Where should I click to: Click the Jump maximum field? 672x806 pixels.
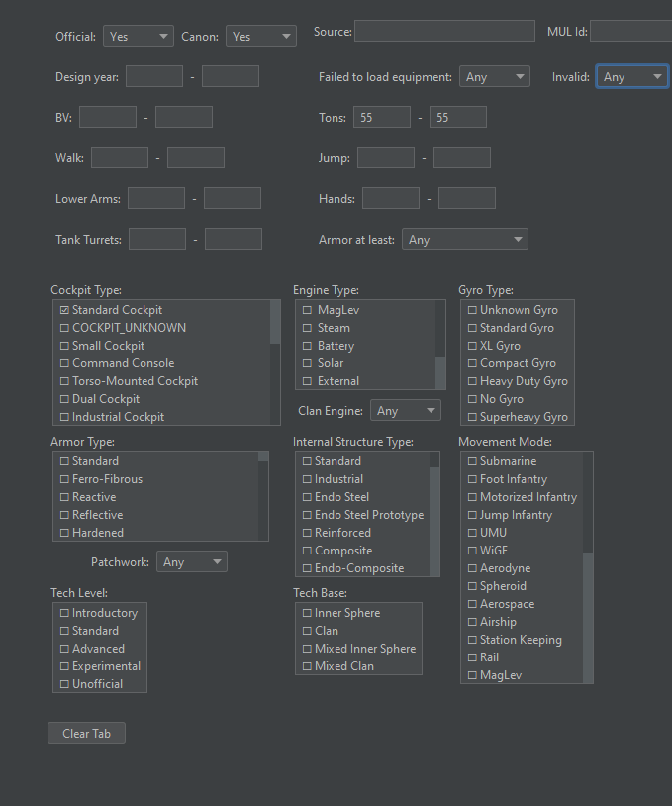(x=462, y=157)
